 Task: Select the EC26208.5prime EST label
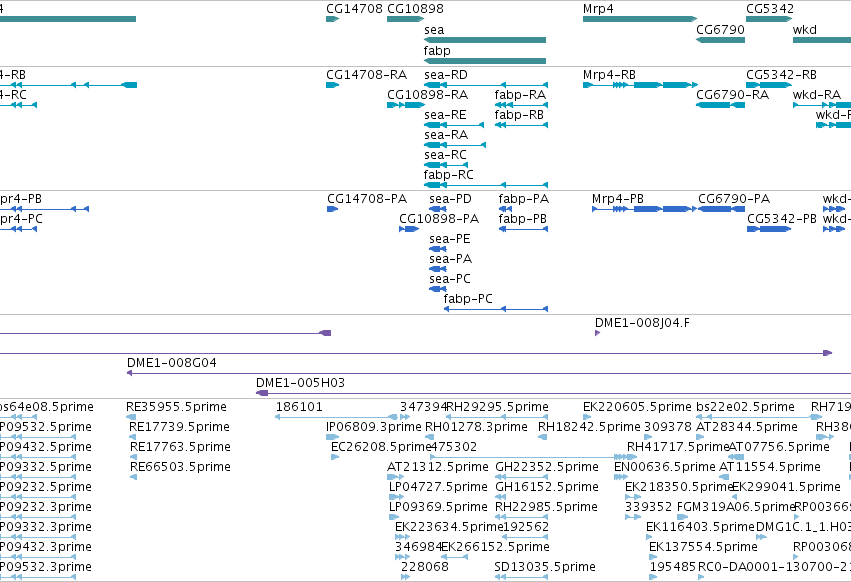tap(380, 447)
